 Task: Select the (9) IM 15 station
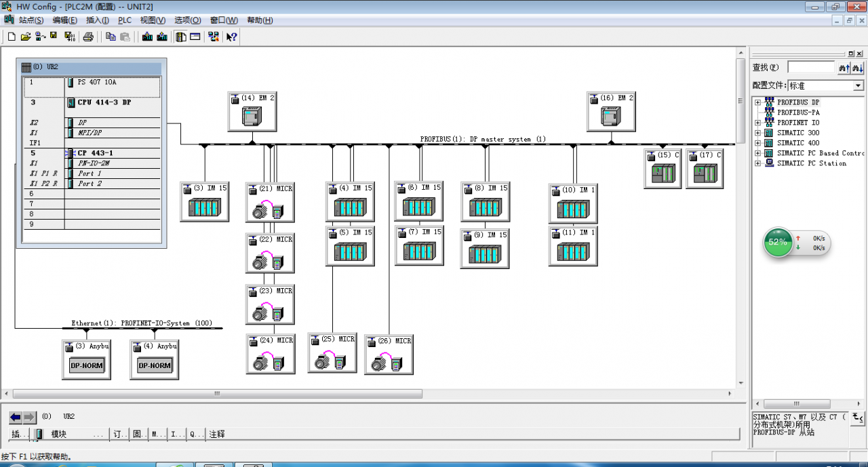485,249
